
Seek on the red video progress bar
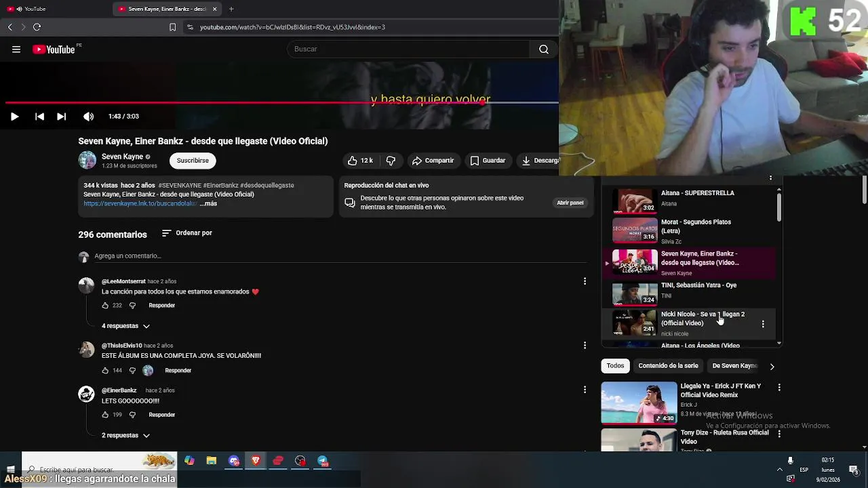point(282,103)
